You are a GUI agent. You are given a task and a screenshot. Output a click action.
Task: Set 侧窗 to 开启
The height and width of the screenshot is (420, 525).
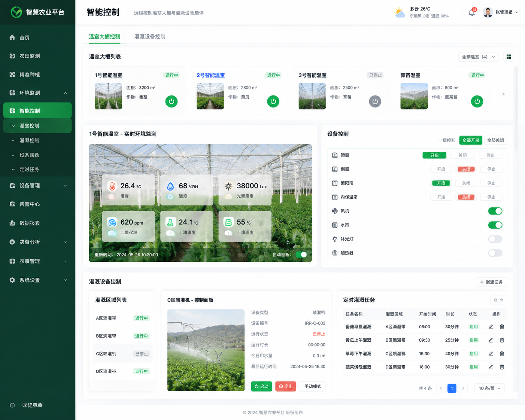click(x=441, y=169)
